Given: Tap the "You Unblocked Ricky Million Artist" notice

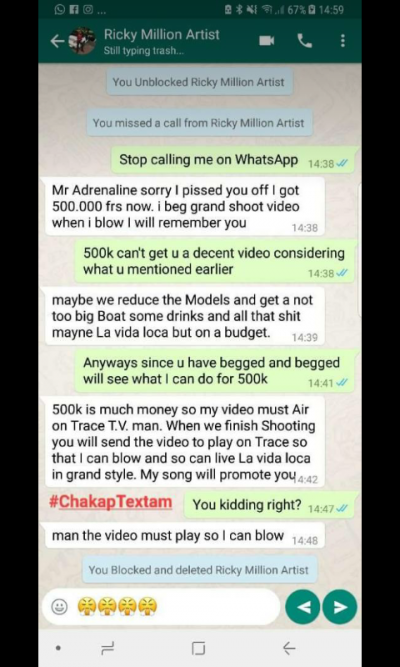Looking at the screenshot, I should tap(199, 82).
